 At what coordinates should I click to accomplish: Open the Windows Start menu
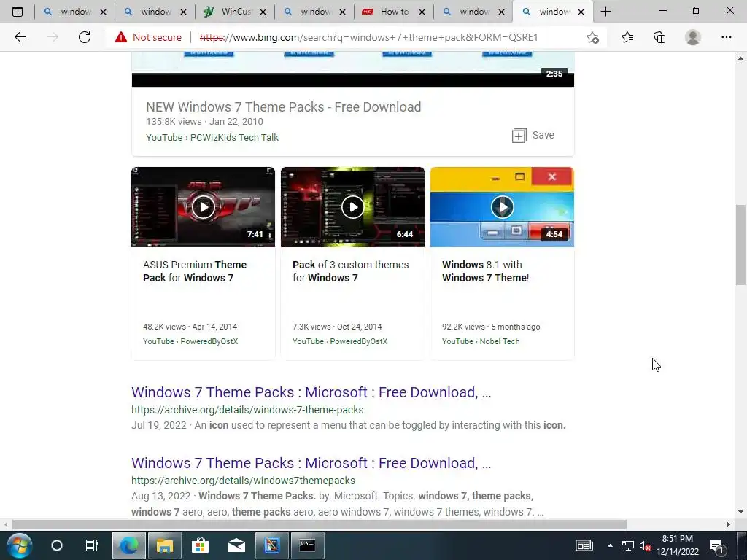click(x=20, y=545)
